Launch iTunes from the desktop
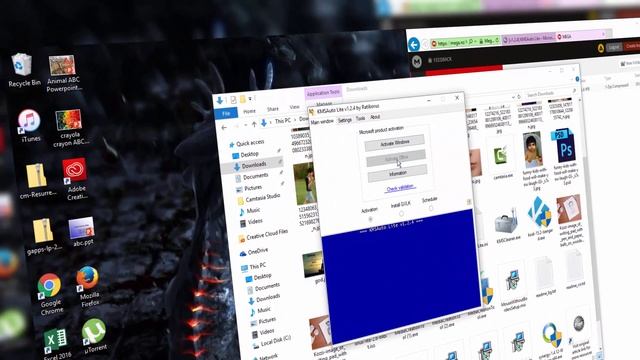 [29, 126]
